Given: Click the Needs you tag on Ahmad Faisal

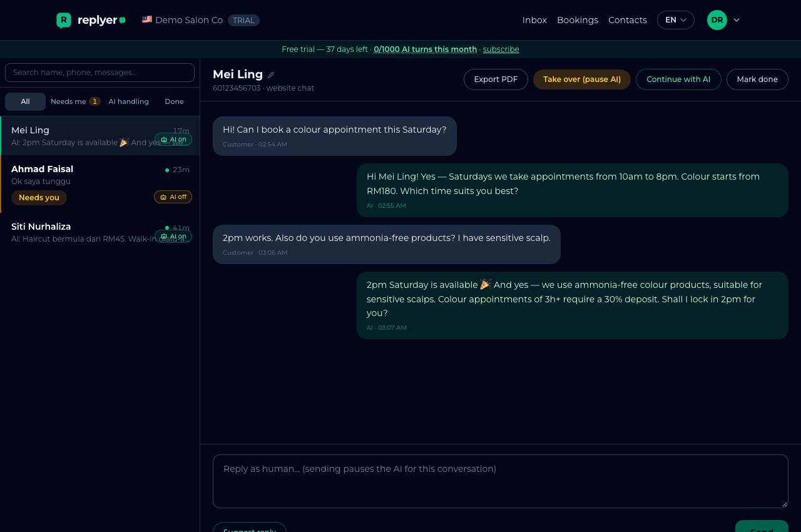Looking at the screenshot, I should tap(39, 198).
